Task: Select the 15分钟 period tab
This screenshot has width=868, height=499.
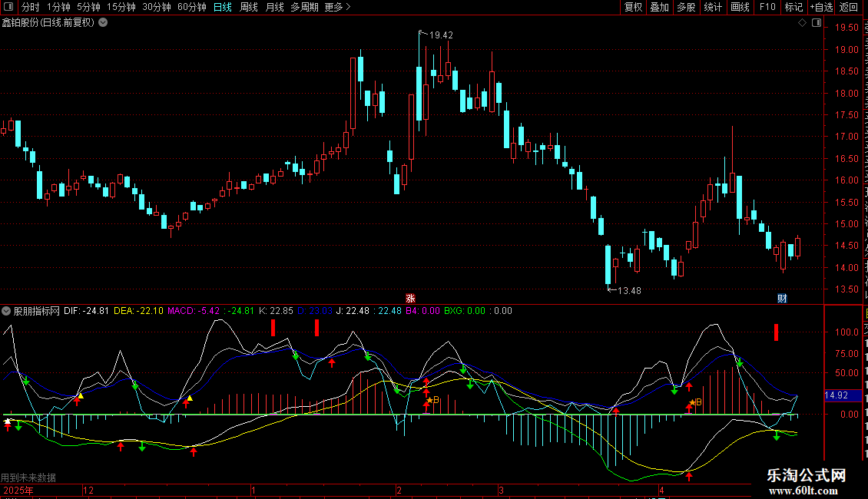Action: (x=121, y=7)
